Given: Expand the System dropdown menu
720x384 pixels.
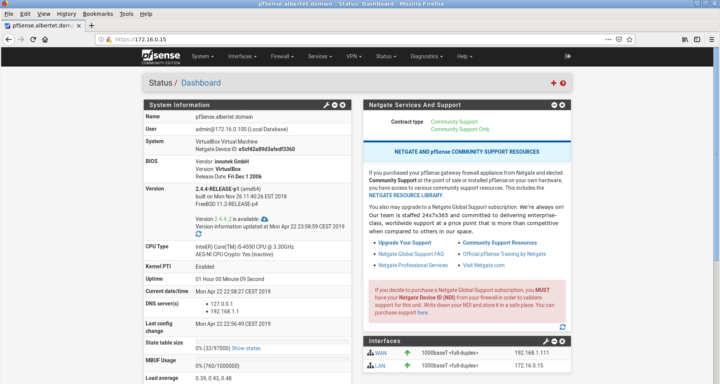Looking at the screenshot, I should point(202,56).
